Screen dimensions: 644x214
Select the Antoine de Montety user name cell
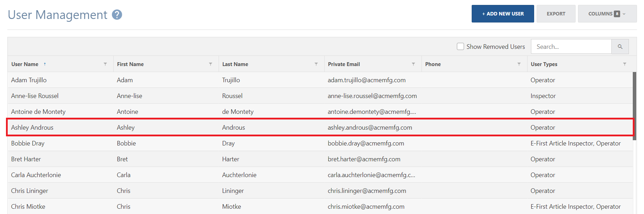(60, 111)
